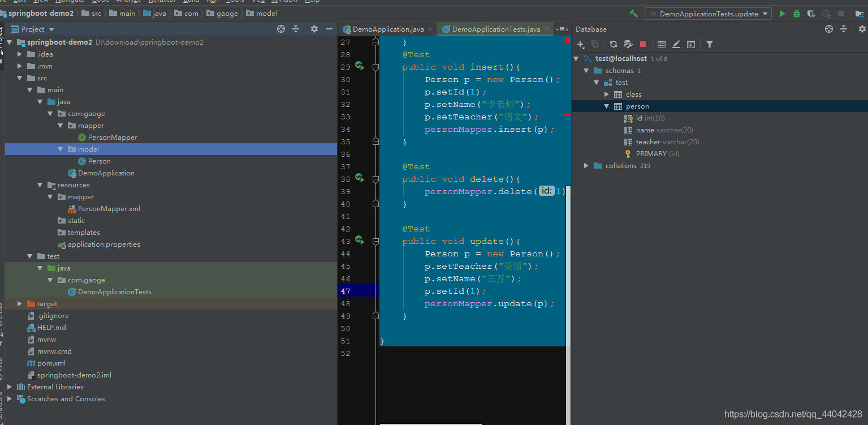The width and height of the screenshot is (868, 425).
Task: Expand External Libraries node
Action: [10, 387]
